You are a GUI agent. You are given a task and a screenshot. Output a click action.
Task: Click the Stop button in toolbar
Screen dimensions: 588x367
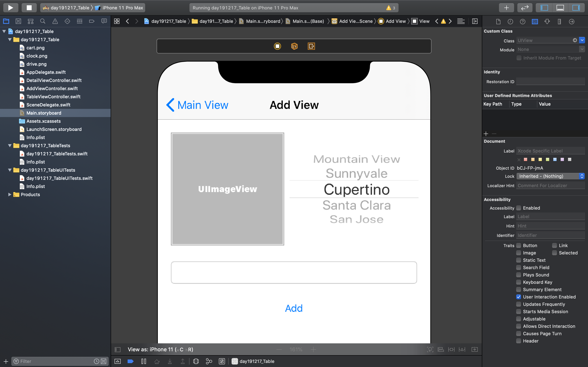point(29,8)
